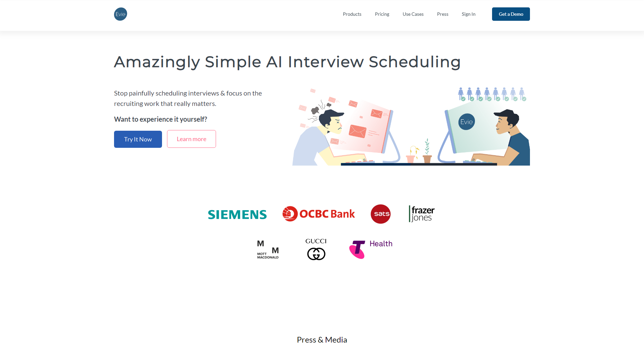This screenshot has height=362, width=644.
Task: Click the Frazer Jones logo icon
Action: [x=420, y=214]
